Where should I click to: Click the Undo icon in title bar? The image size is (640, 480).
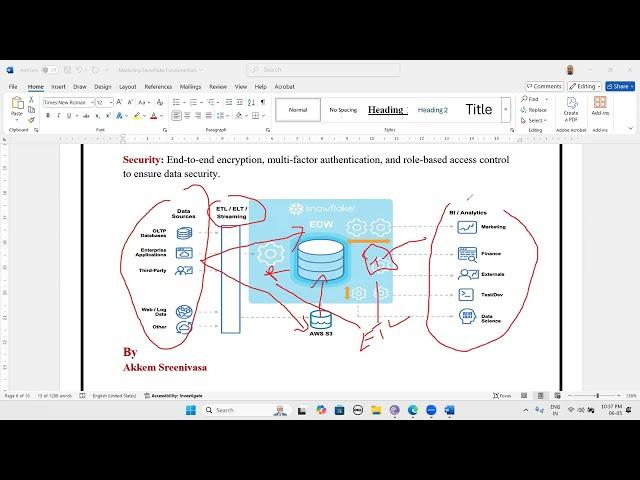(80, 70)
